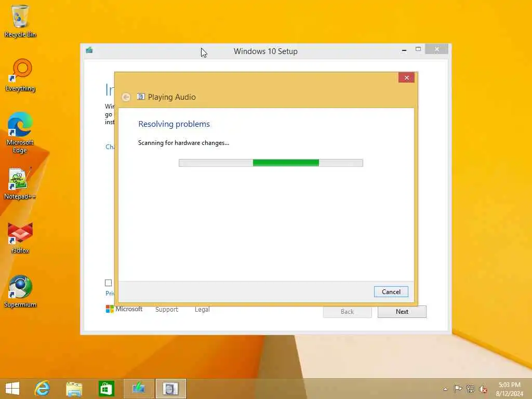Click Back in Windows 10 Setup
The height and width of the screenshot is (399, 532).
pyautogui.click(x=347, y=312)
